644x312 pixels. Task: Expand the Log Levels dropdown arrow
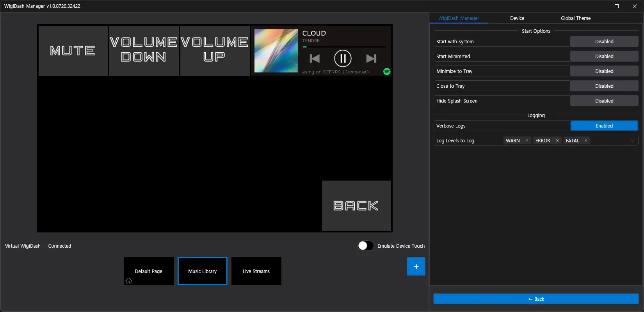coord(632,140)
